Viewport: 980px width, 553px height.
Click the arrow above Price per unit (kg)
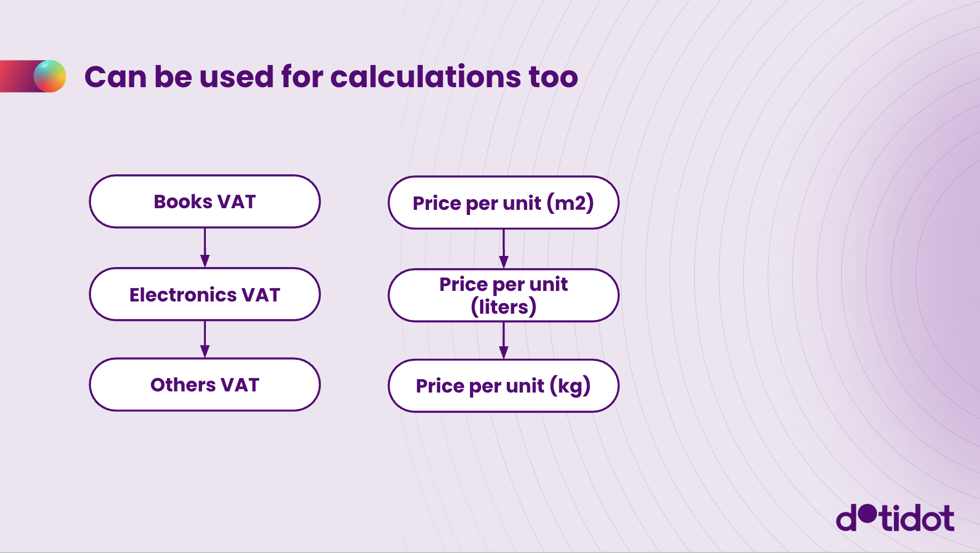click(503, 340)
